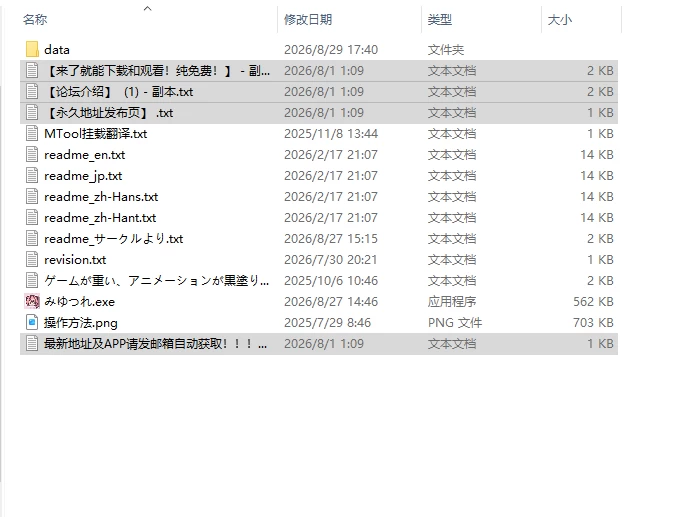Click size 562 KB of みゆつれ.exe
This screenshot has height=517, width=689.
593,302
